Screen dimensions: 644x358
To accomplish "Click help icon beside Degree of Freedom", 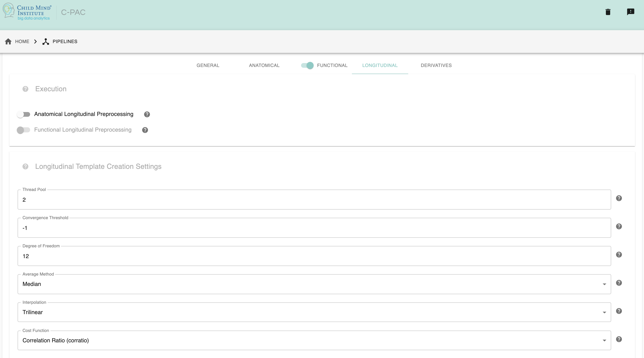I will pyautogui.click(x=619, y=255).
